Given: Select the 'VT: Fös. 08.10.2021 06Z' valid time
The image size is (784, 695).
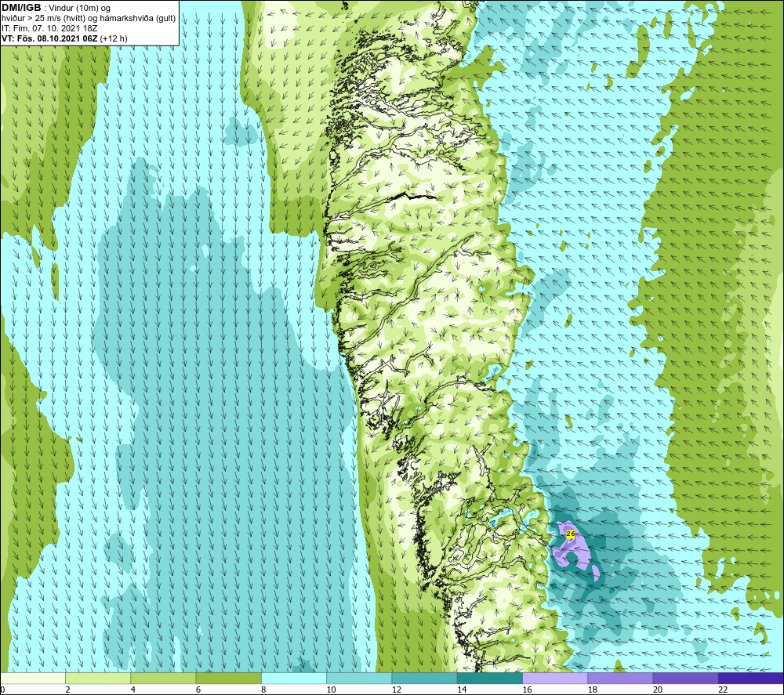Looking at the screenshot, I should [x=49, y=38].
